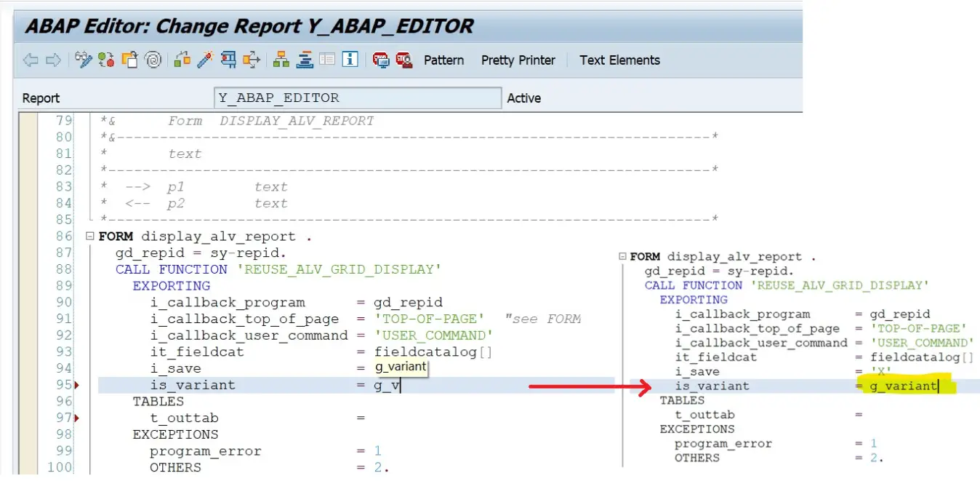Click the 'TOP-OF-PAGE' literal on line 91
980x481 pixels.
429,319
